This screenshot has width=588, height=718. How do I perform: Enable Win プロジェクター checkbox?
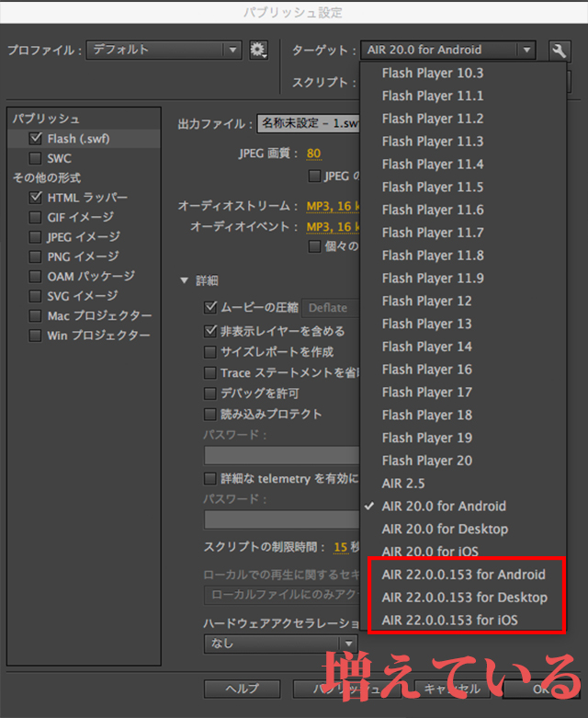click(x=35, y=336)
